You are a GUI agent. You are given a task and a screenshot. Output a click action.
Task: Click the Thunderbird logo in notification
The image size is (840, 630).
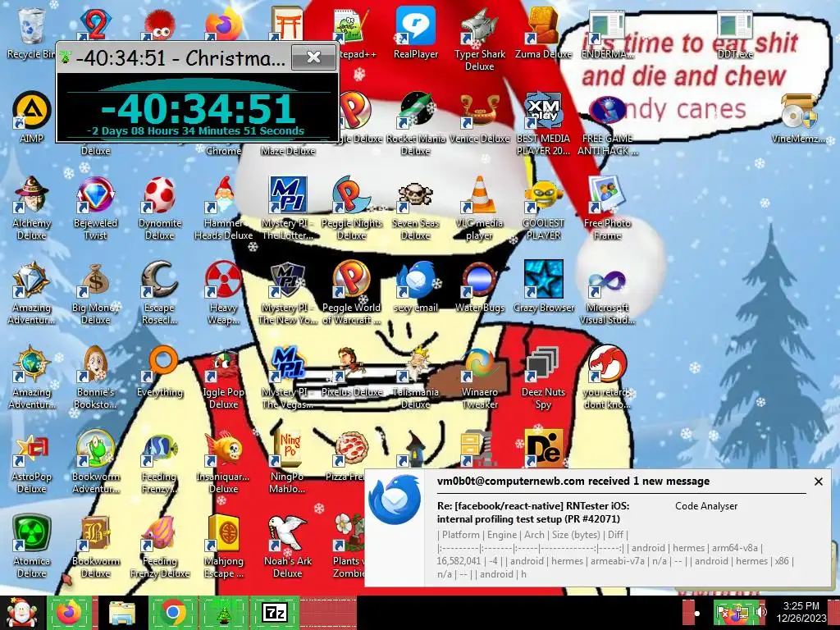tap(395, 500)
